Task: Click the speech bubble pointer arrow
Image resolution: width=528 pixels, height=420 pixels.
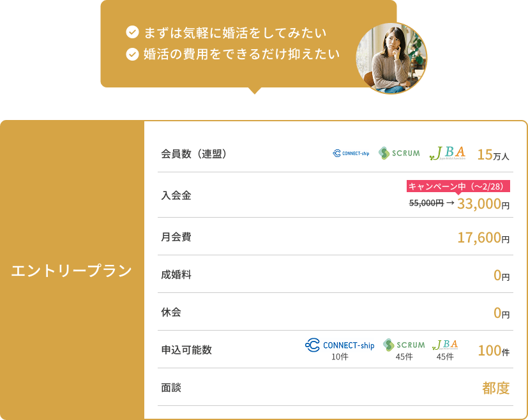Action: (x=255, y=91)
